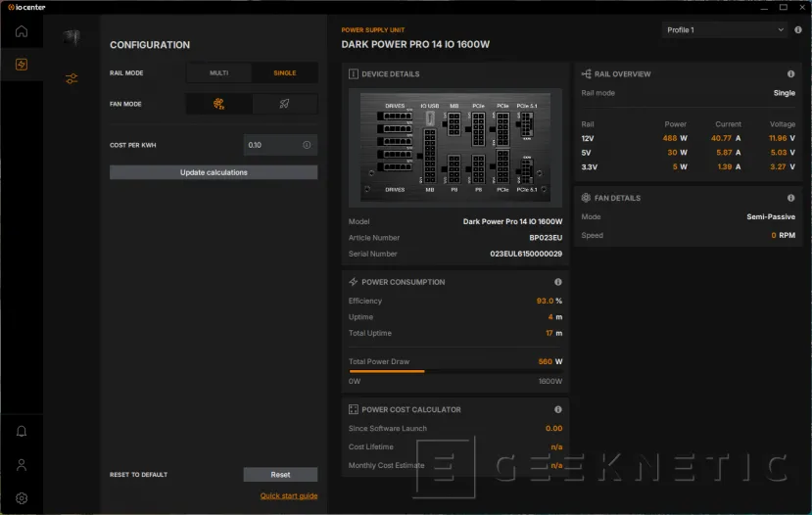Select the power supply sidebar icon
This screenshot has height=515, width=812.
(22, 65)
